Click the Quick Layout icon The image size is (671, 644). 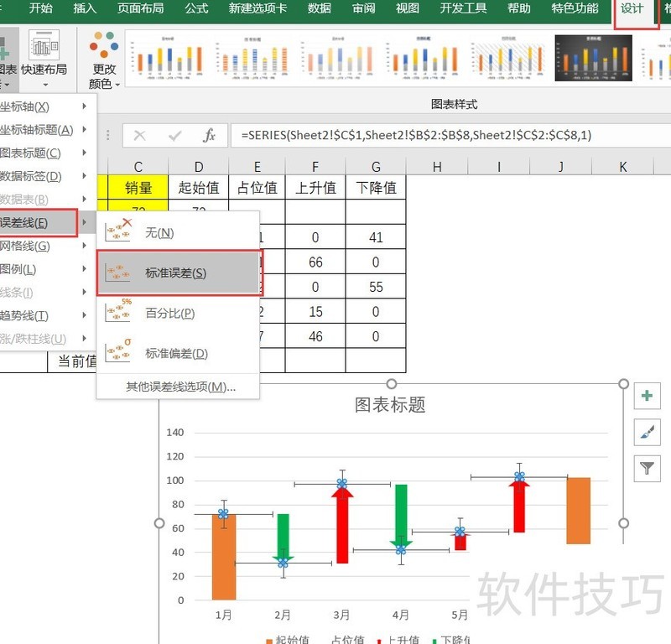(x=44, y=46)
